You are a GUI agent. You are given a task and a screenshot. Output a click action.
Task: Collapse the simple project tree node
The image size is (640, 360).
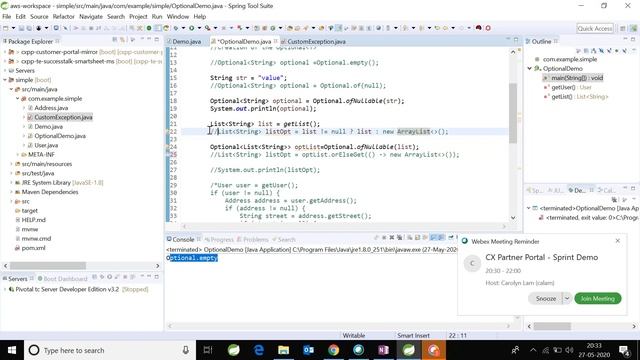[5, 80]
